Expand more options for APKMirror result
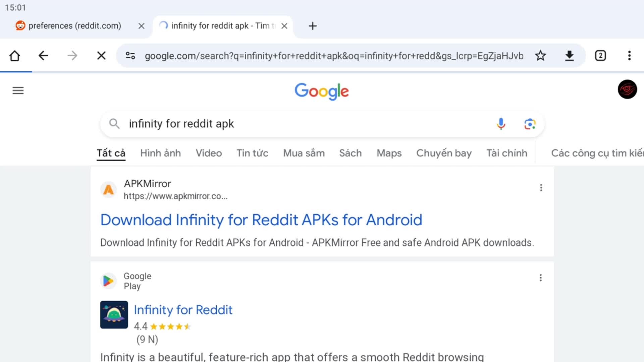 pyautogui.click(x=541, y=188)
